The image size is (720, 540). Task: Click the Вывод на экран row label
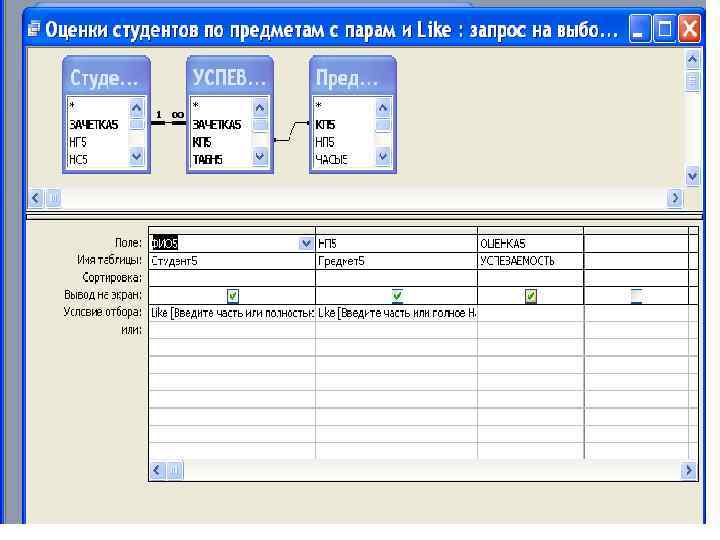click(x=103, y=295)
